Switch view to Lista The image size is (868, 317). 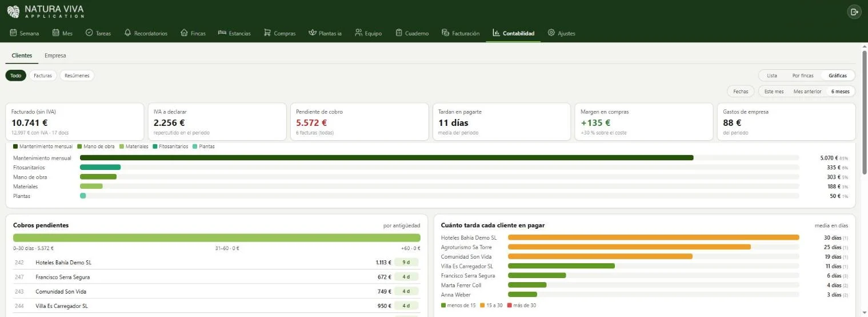[x=772, y=76]
